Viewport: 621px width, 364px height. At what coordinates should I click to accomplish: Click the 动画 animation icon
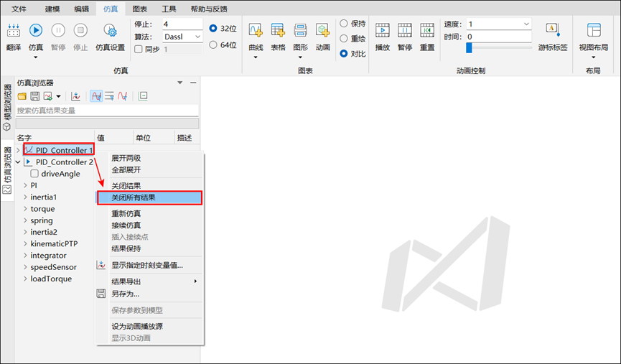click(323, 30)
